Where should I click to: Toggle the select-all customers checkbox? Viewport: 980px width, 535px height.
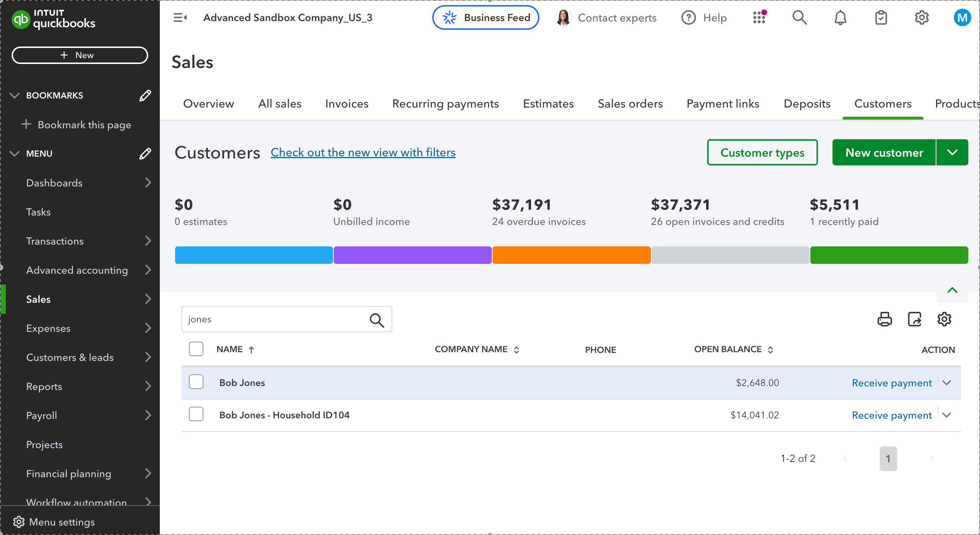coord(196,349)
